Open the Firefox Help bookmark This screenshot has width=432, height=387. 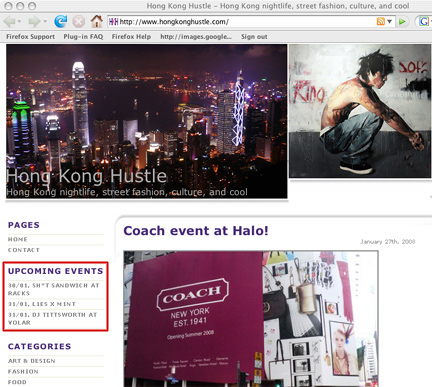coord(131,37)
